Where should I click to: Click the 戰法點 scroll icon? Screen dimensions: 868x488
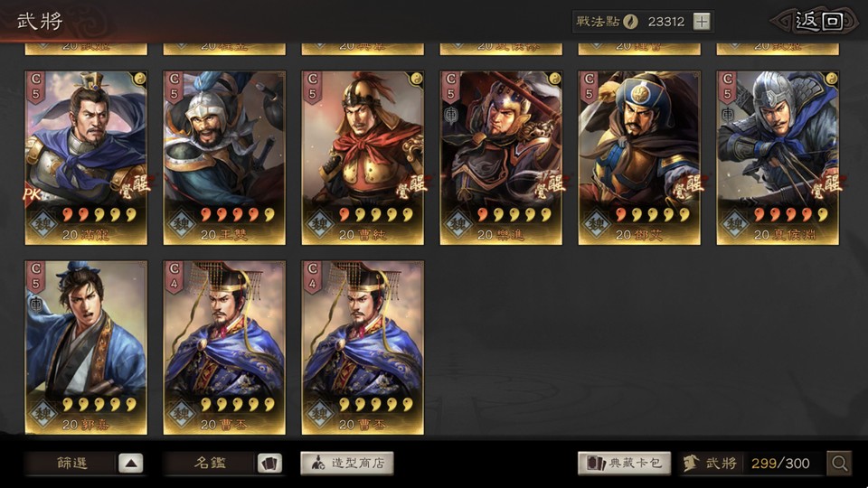pos(630,22)
